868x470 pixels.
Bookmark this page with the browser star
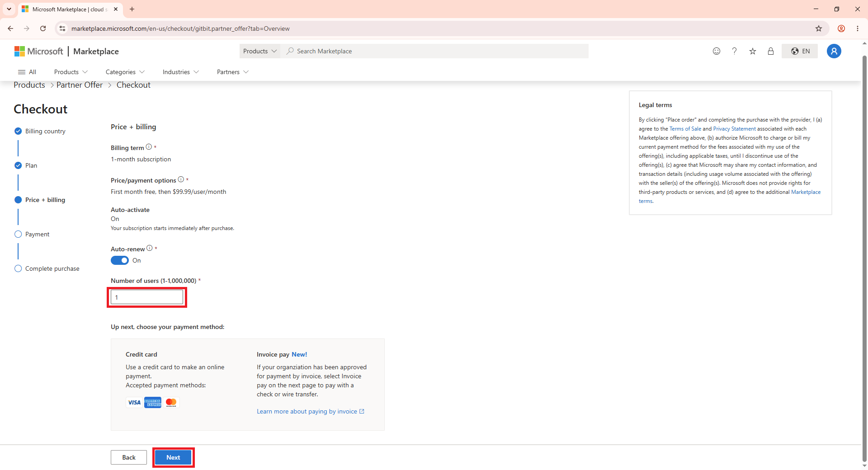coord(818,28)
